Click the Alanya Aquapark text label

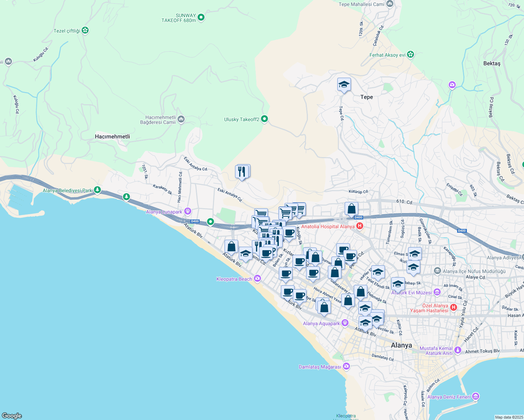tap(321, 323)
